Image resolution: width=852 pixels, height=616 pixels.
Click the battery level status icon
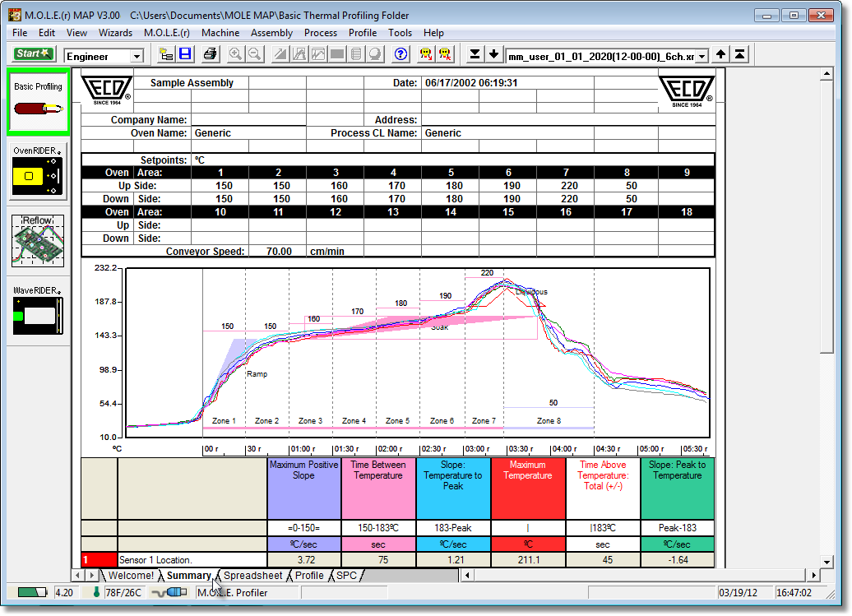pyautogui.click(x=32, y=592)
